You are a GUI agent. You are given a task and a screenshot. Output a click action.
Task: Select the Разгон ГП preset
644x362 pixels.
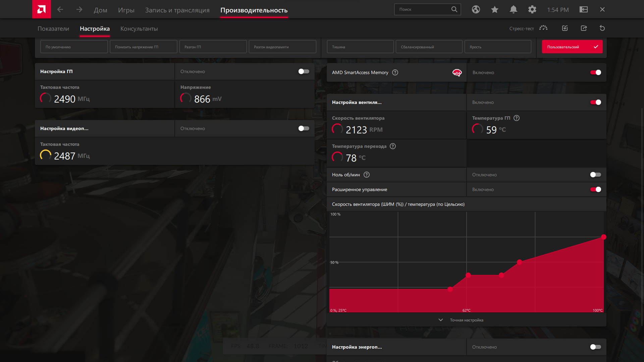pos(213,47)
